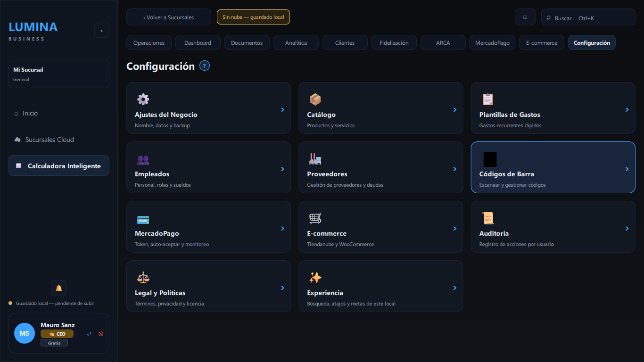This screenshot has height=362, width=644.
Task: Expand Proveedores with its chevron arrow
Action: tap(455, 169)
